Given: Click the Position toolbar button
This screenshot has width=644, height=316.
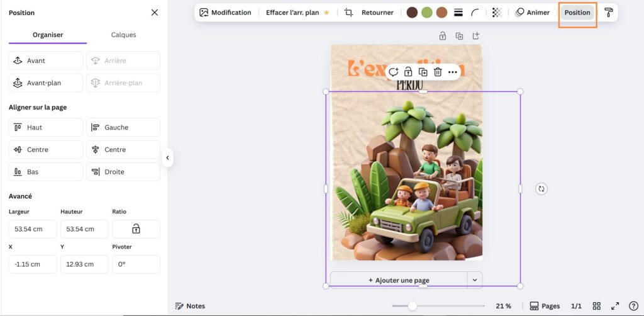Looking at the screenshot, I should point(577,13).
